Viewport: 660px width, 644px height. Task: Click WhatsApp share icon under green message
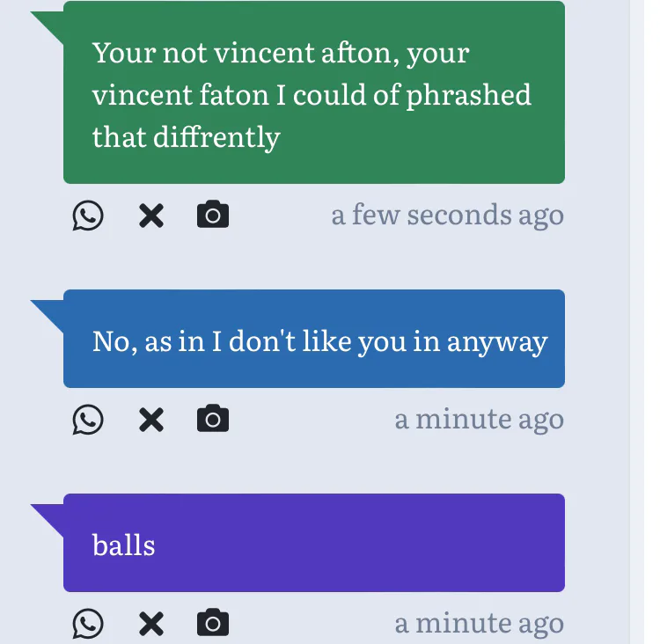(x=87, y=216)
